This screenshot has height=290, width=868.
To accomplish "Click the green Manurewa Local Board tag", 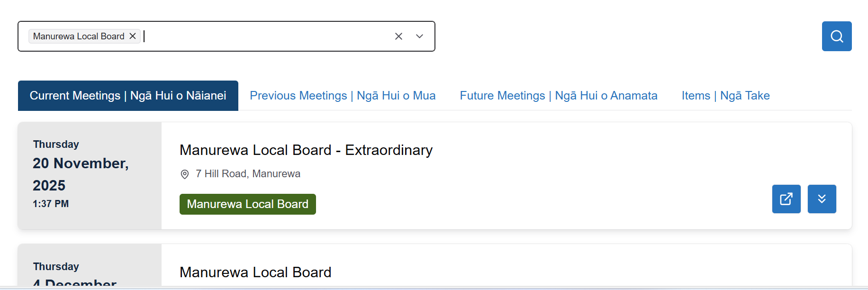I will click(247, 204).
